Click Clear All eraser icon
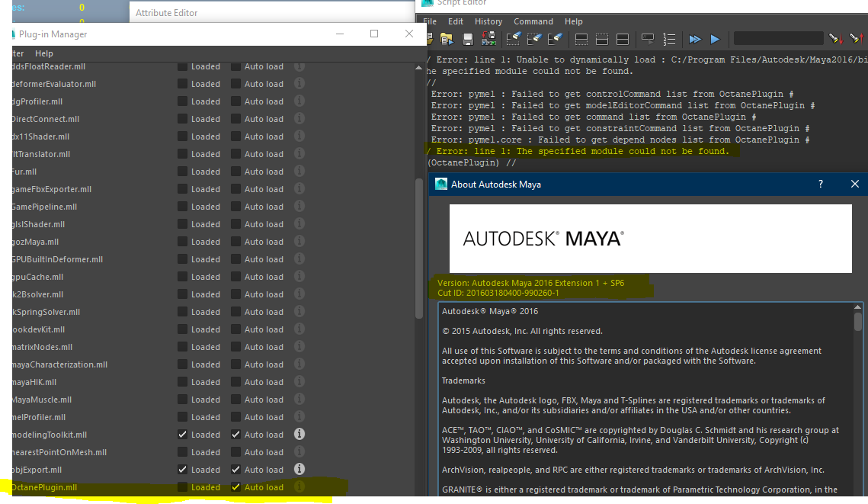The height and width of the screenshot is (504, 868). [556, 39]
